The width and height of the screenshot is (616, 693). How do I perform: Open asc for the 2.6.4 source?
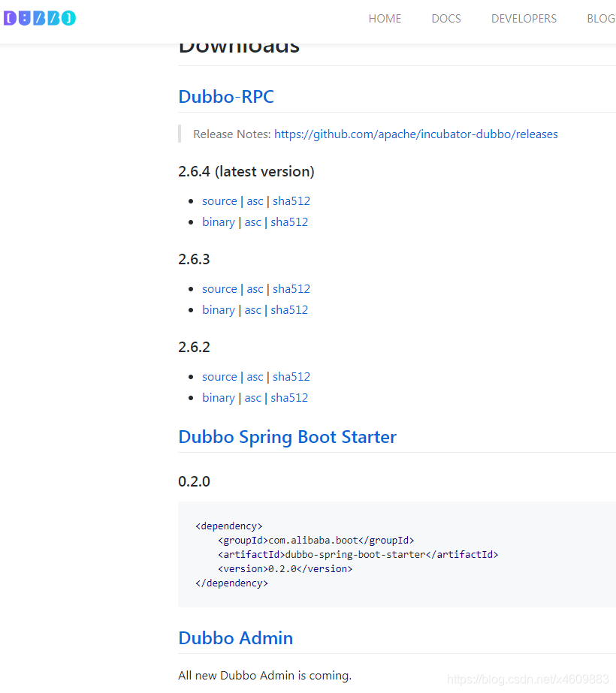(255, 201)
